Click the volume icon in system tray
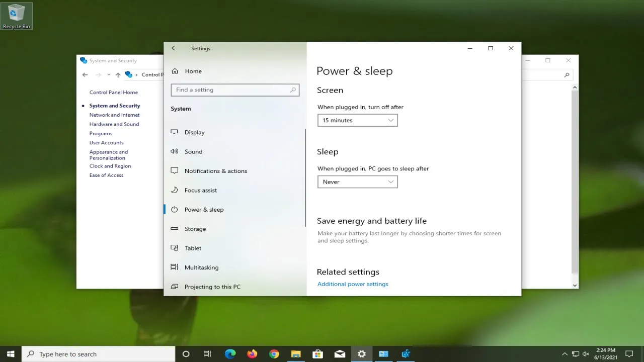The height and width of the screenshot is (362, 644). coord(586,354)
